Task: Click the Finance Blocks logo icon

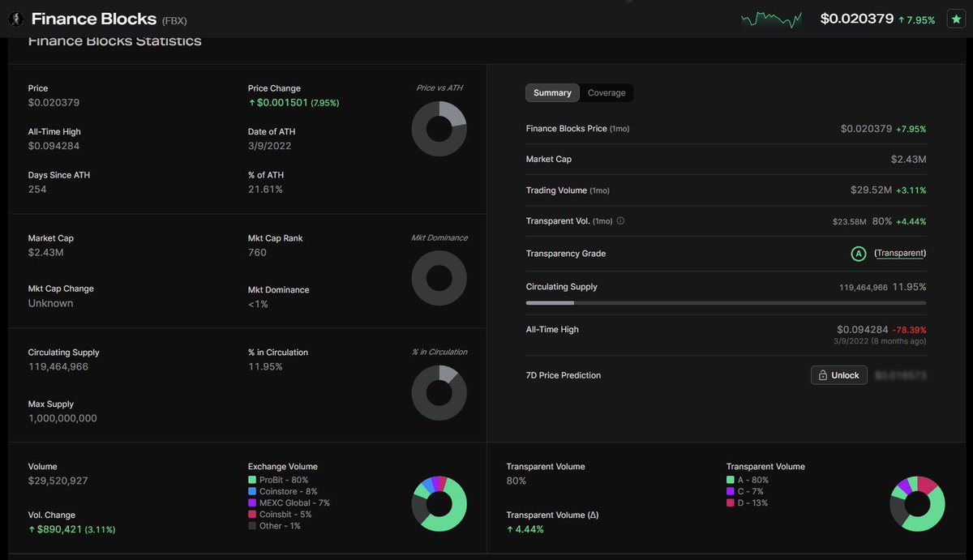Action: [x=15, y=19]
